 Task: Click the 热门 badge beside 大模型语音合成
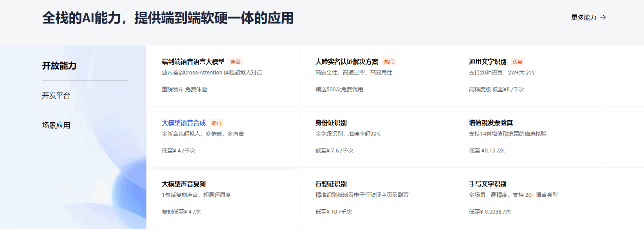pos(216,123)
